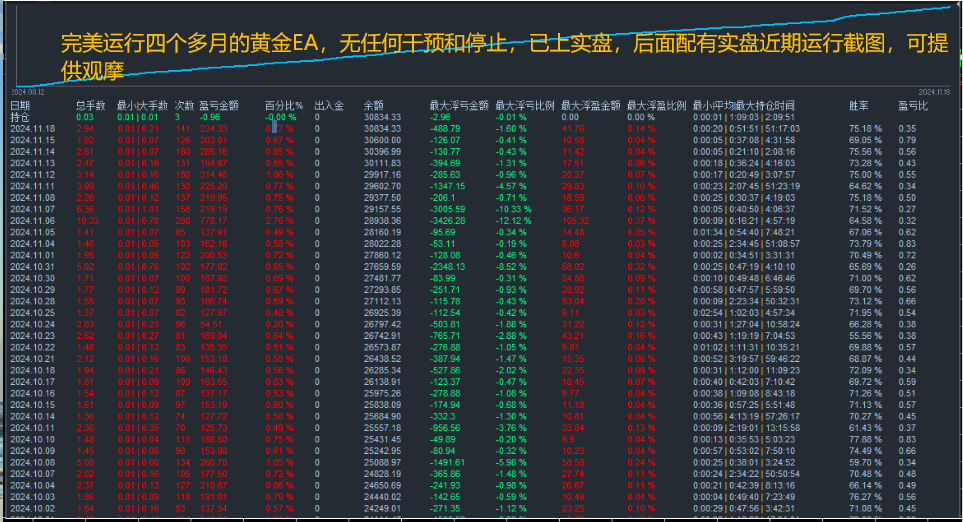963x522 pixels.
Task: Click max floating profit 105.32 cell
Action: pos(575,221)
